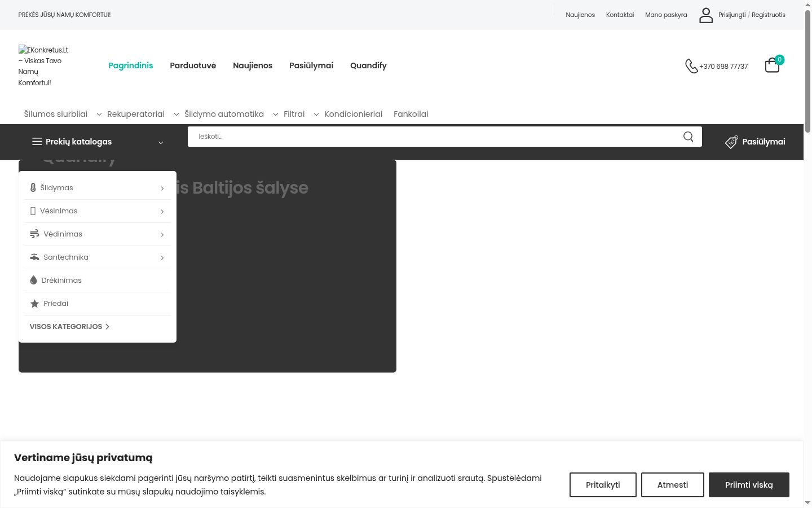
Task: Open dropdown arrow after Rekuperatoriai
Action: [176, 115]
